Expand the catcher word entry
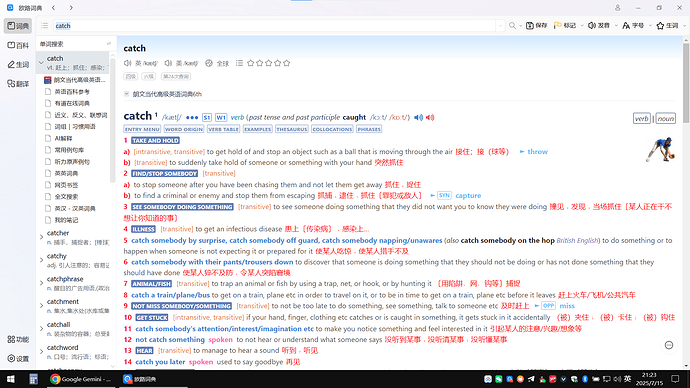 click(41, 237)
